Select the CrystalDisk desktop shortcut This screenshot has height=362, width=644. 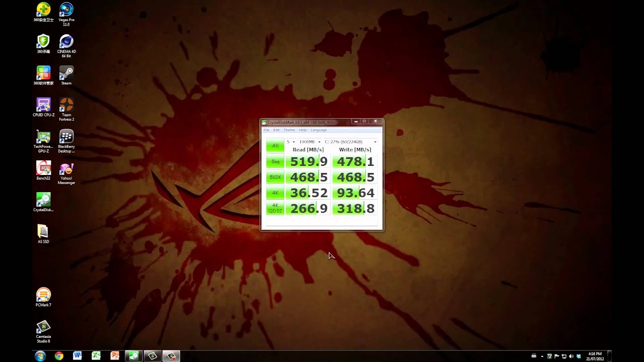click(43, 202)
